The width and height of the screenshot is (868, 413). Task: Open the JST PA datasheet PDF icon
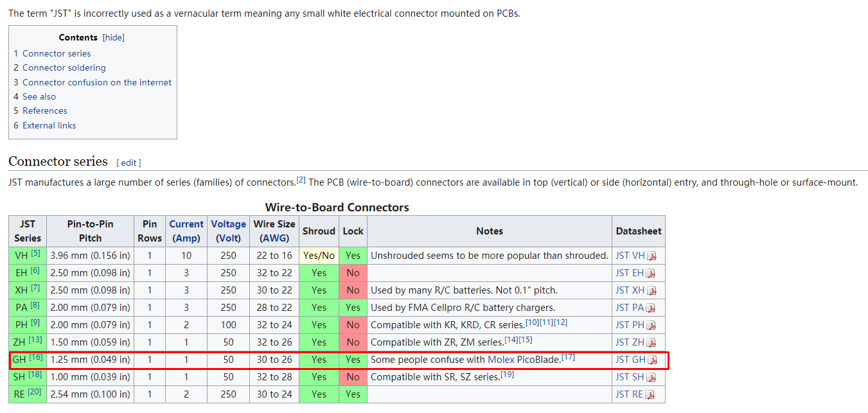click(x=651, y=308)
